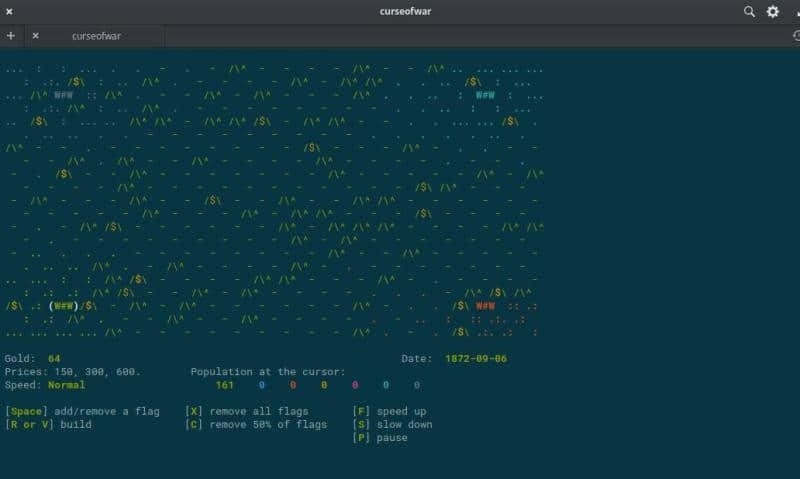800x479 pixels.
Task: Click the [R or V] build hint
Action: tap(48, 424)
